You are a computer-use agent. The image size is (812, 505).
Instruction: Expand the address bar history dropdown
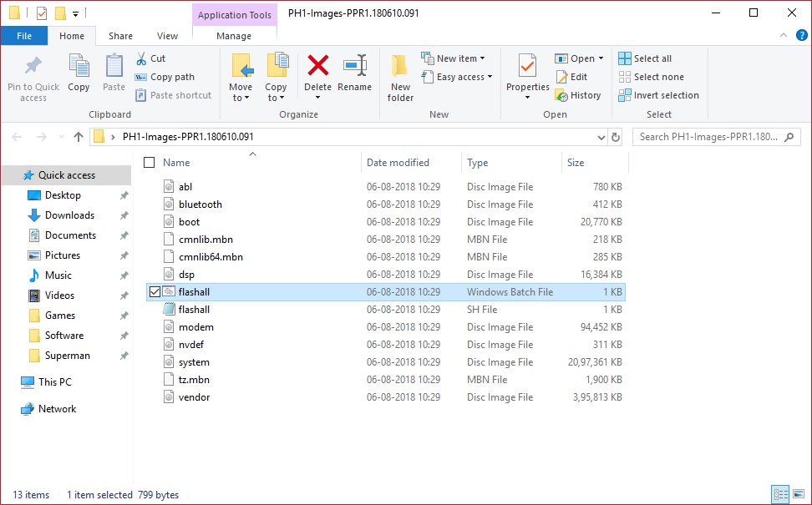601,137
